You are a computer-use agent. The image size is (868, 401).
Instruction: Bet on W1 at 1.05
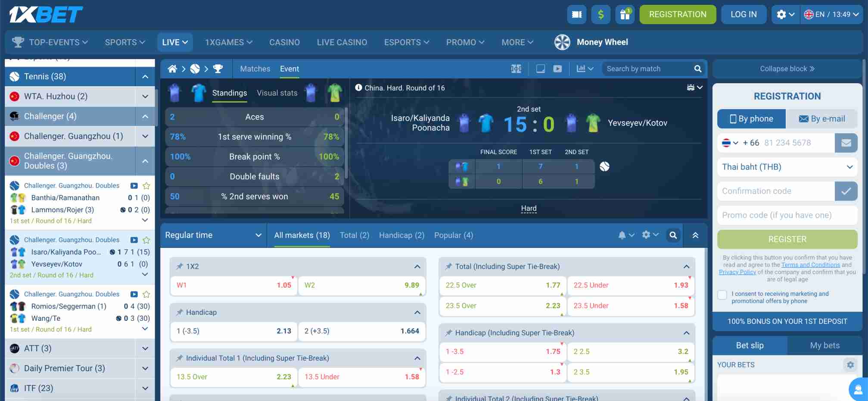click(234, 285)
